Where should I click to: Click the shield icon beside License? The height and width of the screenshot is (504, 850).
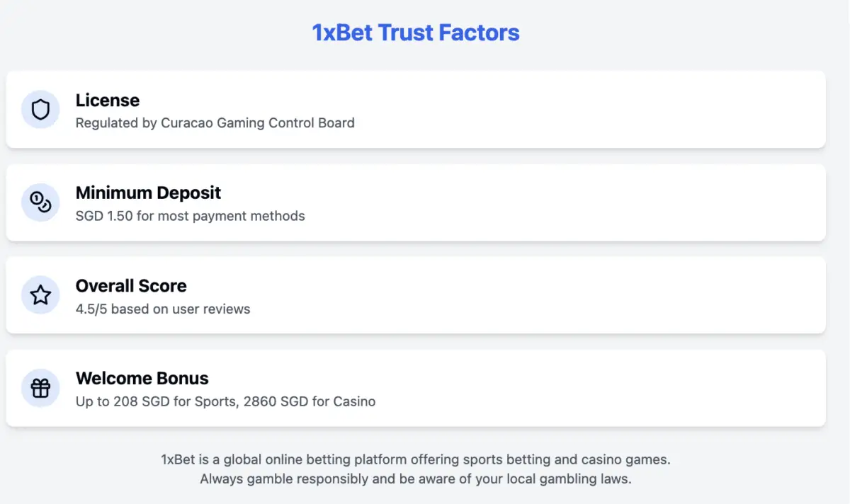coord(40,110)
